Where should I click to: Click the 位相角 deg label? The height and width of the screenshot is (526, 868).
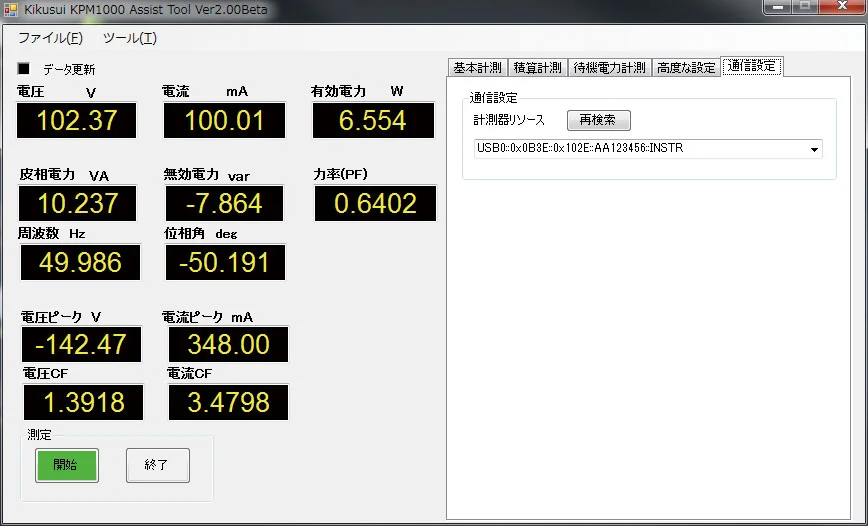[x=201, y=234]
